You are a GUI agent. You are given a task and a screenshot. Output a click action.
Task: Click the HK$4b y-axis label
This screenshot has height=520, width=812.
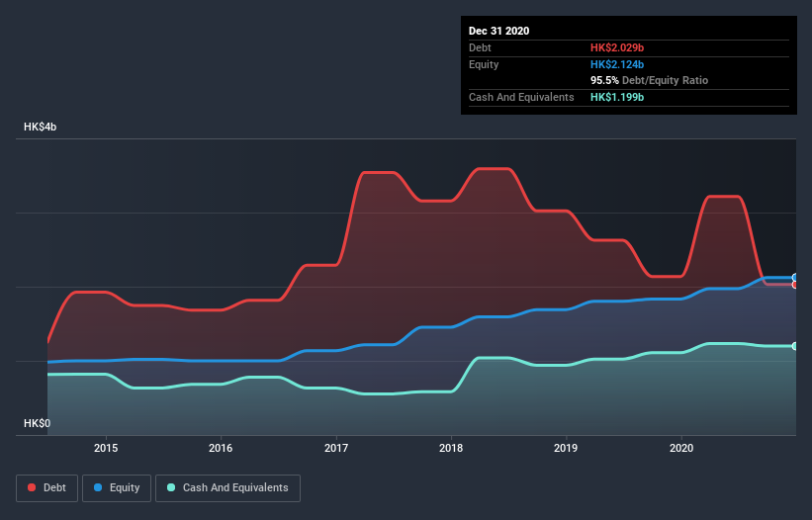[x=40, y=128]
